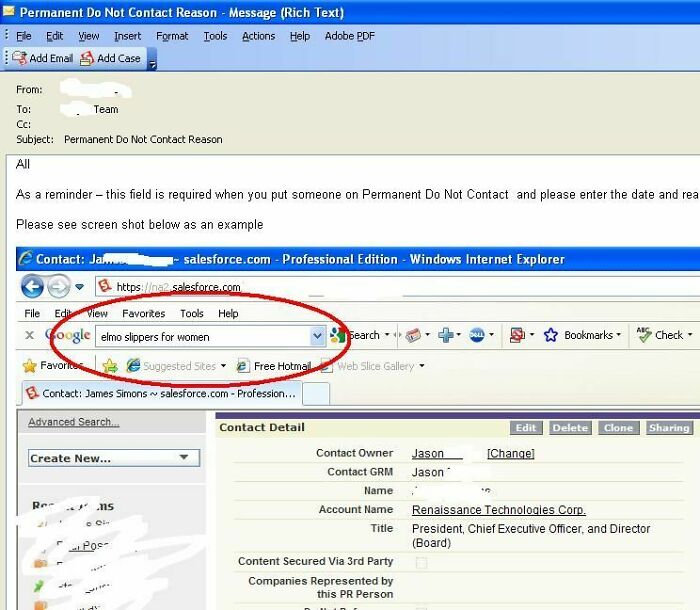Image resolution: width=700 pixels, height=610 pixels.
Task: Open the Insert menu
Action: point(128,36)
